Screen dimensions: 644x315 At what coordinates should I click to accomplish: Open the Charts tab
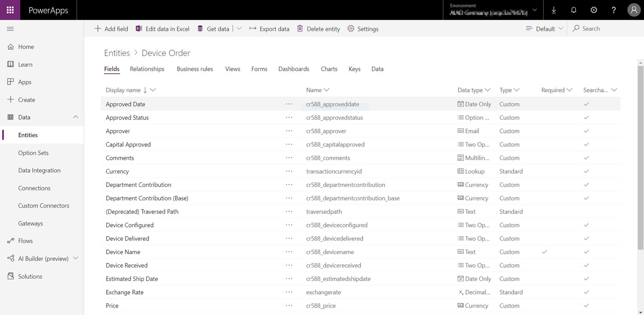click(329, 69)
